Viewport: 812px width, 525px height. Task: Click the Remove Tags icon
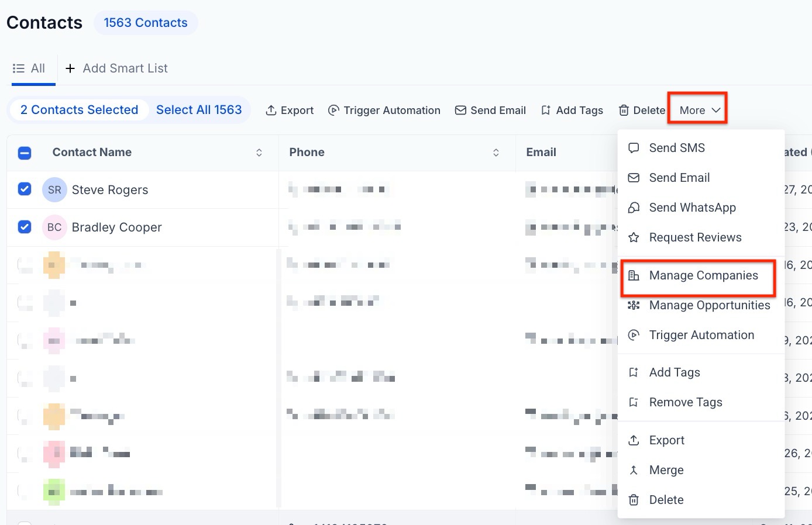point(634,402)
